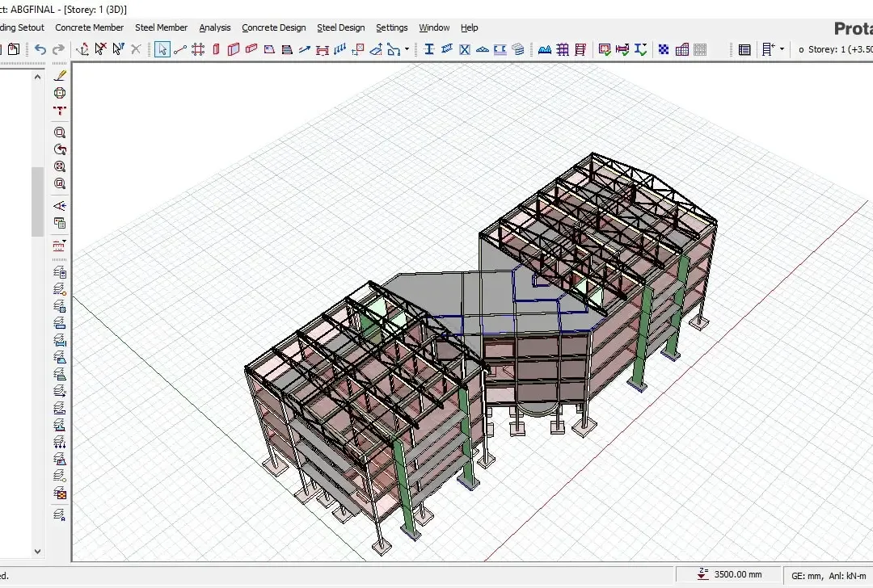Select the steel truss tool
Image resolution: width=873 pixels, height=588 pixels.
482,49
